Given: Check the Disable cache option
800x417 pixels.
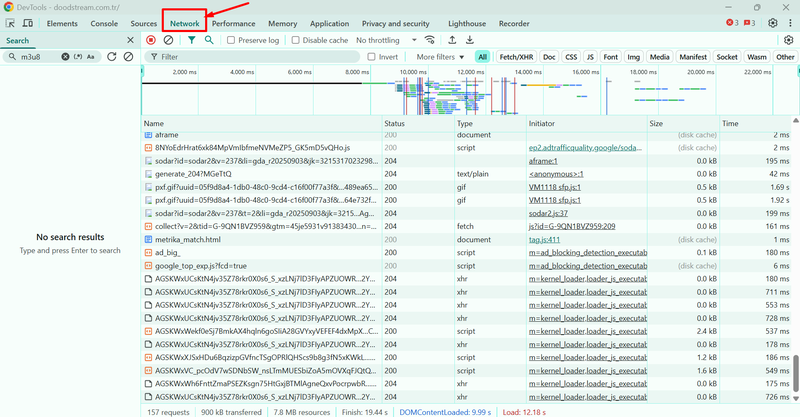Looking at the screenshot, I should coord(297,40).
